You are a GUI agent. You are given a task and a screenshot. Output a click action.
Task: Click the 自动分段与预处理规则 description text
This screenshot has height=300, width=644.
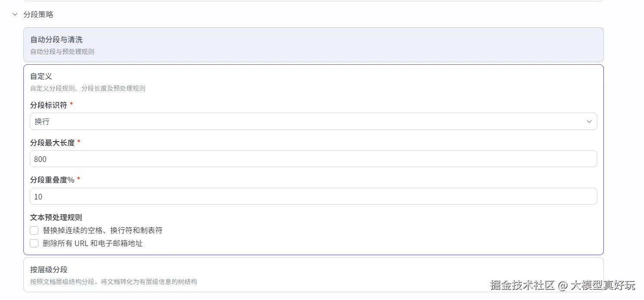click(x=62, y=52)
